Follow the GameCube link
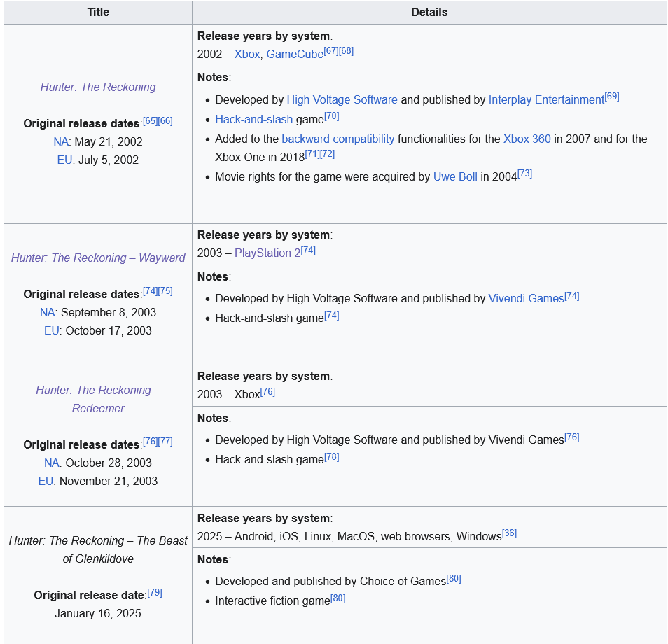Screen dimensions: 668x644 coord(295,54)
